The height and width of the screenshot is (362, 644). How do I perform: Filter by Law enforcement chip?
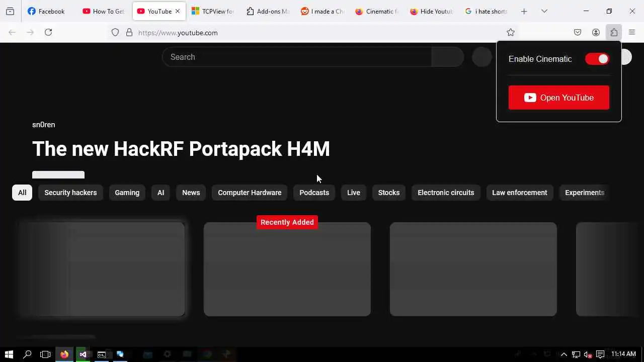click(x=519, y=193)
